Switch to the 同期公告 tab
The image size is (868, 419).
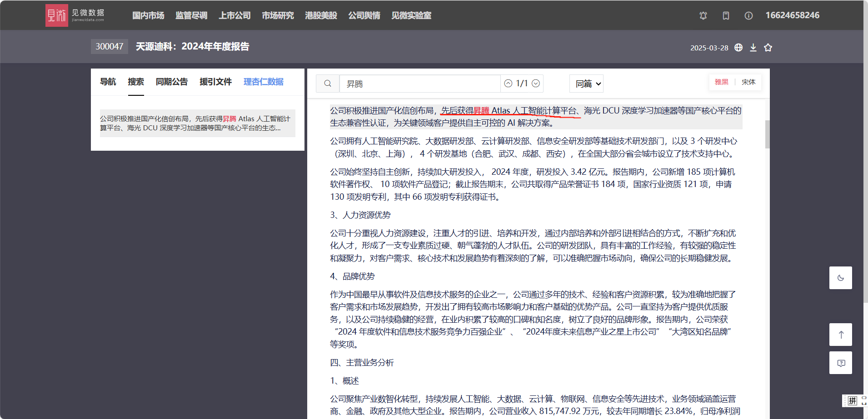[x=172, y=82]
